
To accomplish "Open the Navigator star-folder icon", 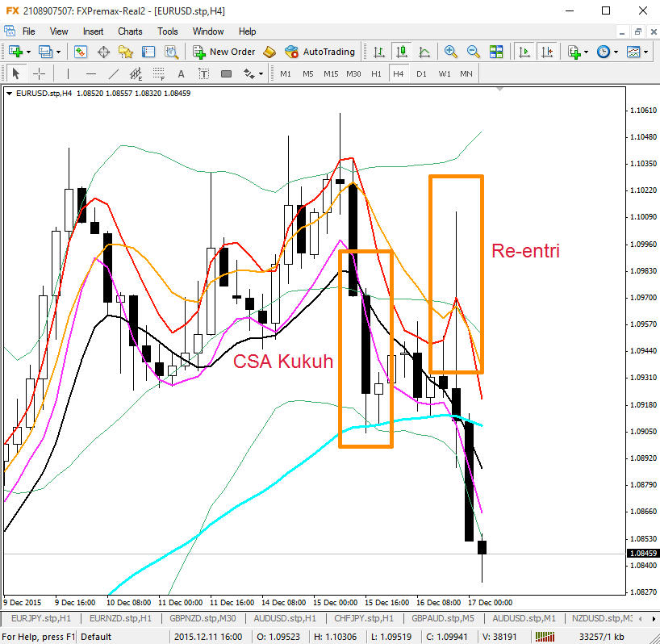I will (126, 52).
